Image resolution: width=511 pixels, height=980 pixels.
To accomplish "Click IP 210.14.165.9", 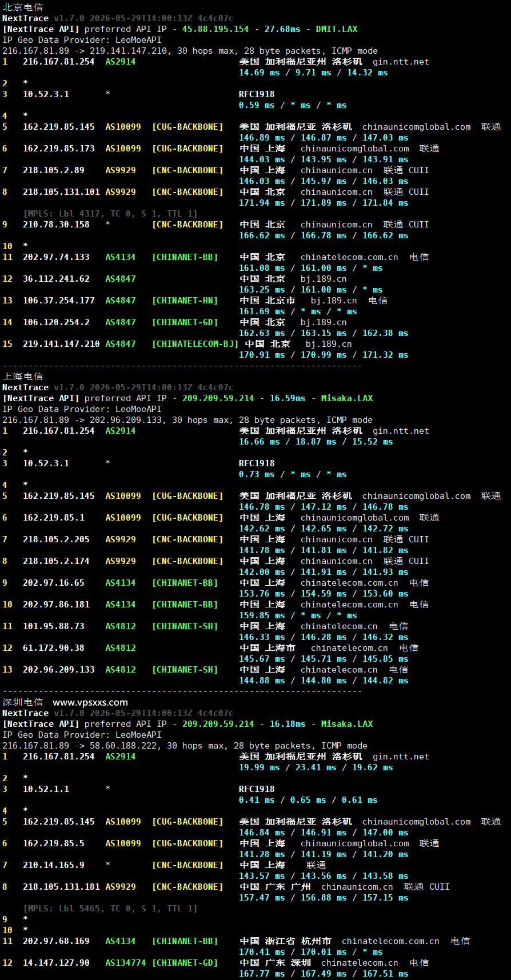I will pos(54,865).
